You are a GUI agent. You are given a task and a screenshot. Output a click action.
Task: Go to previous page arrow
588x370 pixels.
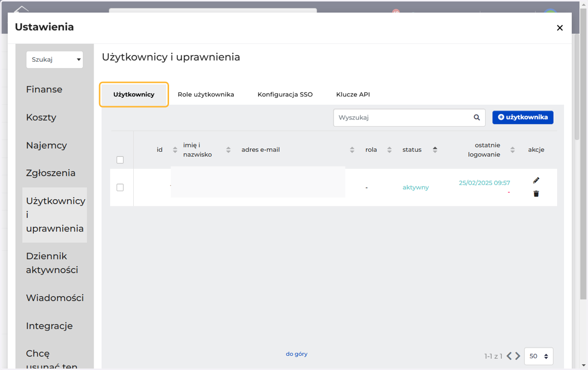pos(509,356)
